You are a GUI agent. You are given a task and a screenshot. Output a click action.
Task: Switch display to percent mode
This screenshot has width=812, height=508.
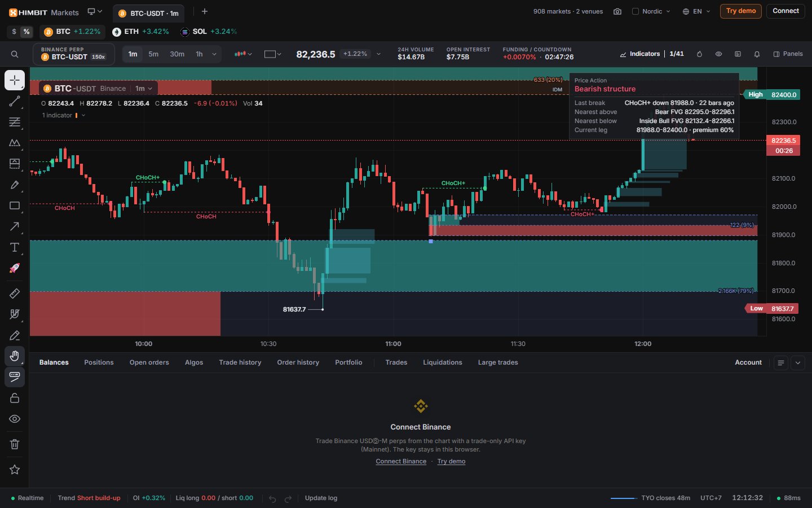27,32
